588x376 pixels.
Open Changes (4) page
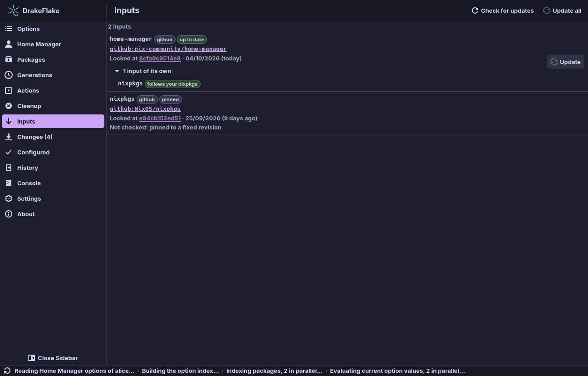pyautogui.click(x=53, y=137)
